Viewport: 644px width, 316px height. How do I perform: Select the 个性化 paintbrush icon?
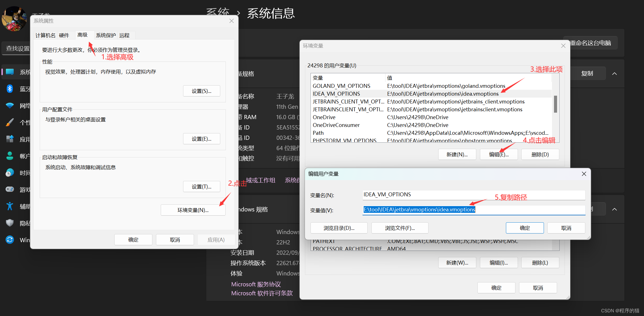tap(10, 122)
